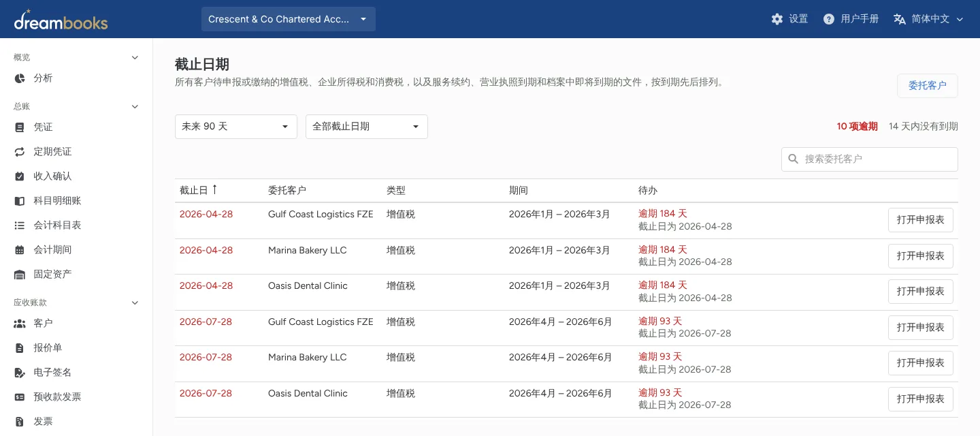
Task: Expand the 未来 90 天 range dropdown
Action: (x=236, y=127)
